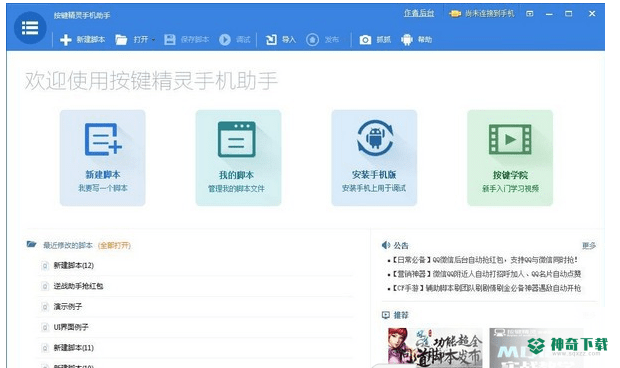Open recent script 演示例子
The image size is (620, 368).
[68, 307]
